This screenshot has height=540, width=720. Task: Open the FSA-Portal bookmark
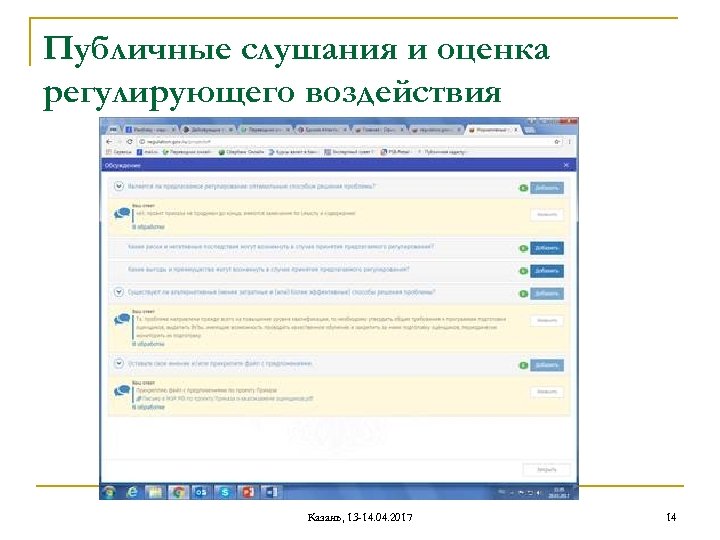pos(395,152)
